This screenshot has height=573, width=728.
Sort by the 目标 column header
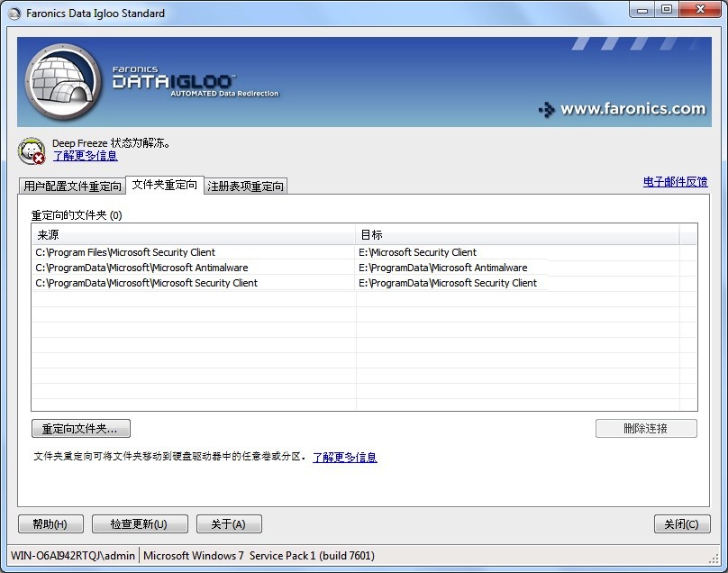point(516,234)
